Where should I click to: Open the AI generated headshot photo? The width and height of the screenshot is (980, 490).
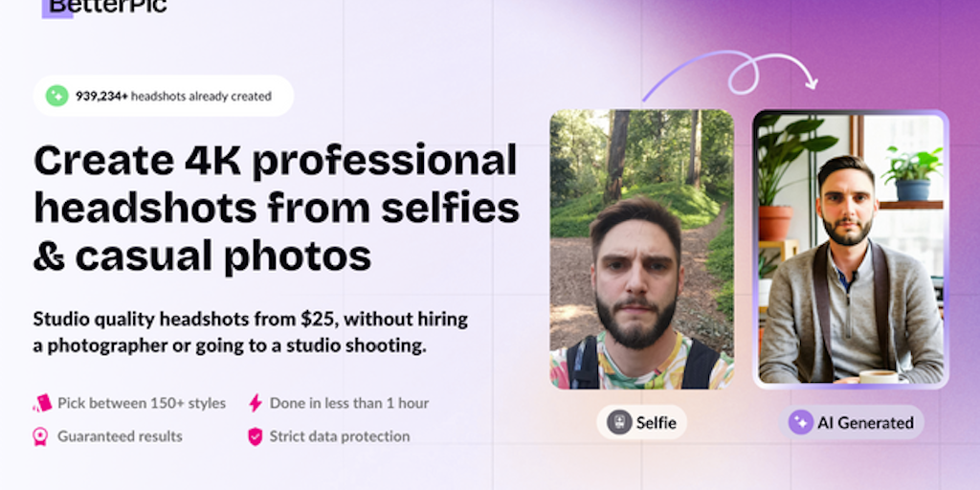(x=851, y=250)
